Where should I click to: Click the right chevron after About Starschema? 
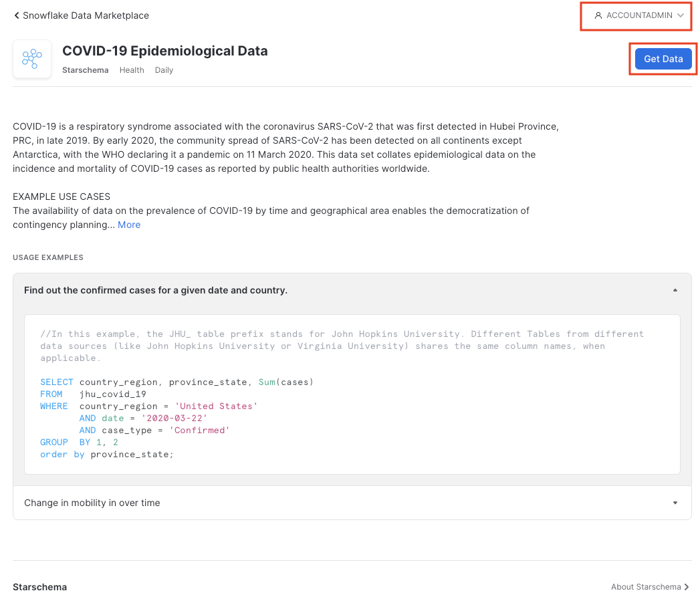point(687,587)
